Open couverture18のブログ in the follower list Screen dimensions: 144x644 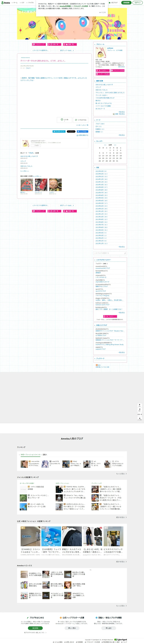103,268
